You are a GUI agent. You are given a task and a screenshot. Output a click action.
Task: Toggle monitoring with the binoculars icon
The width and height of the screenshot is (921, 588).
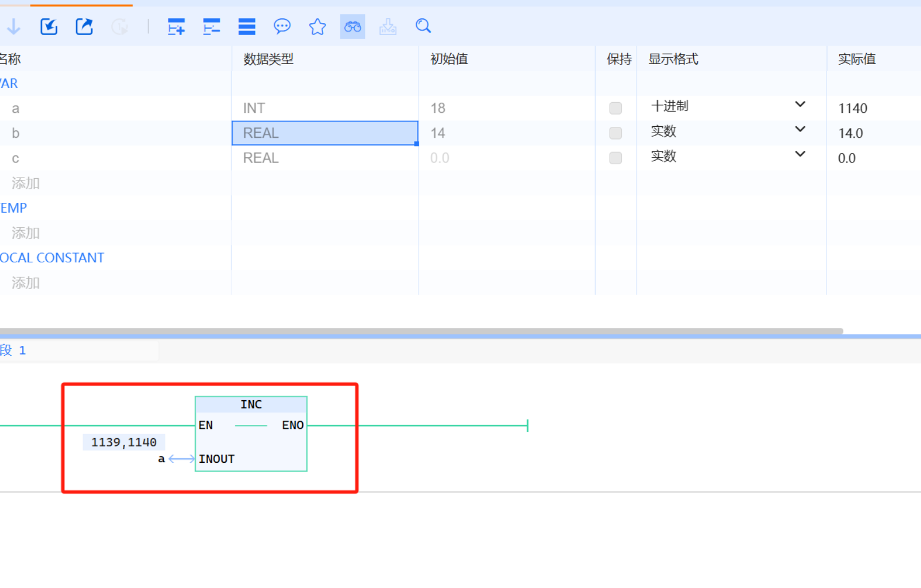[352, 27]
